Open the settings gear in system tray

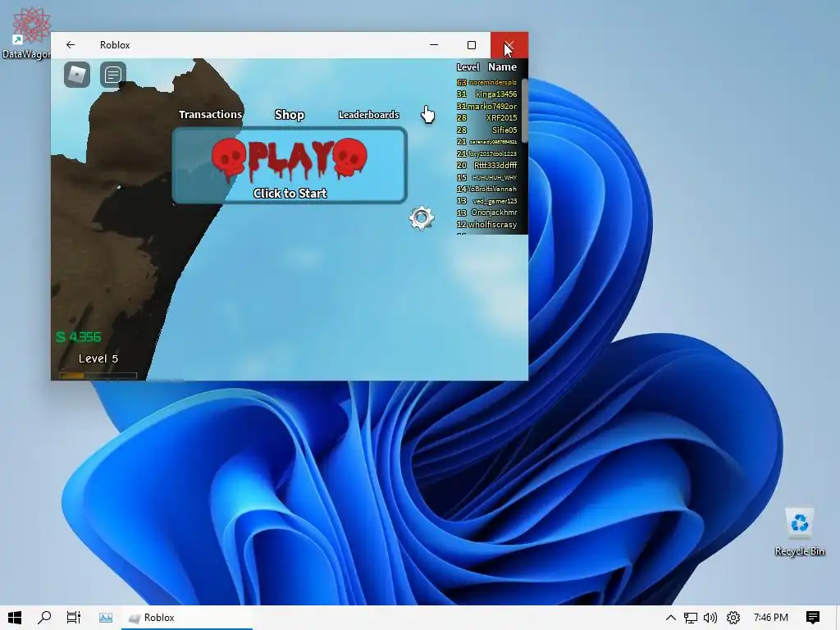click(733, 618)
